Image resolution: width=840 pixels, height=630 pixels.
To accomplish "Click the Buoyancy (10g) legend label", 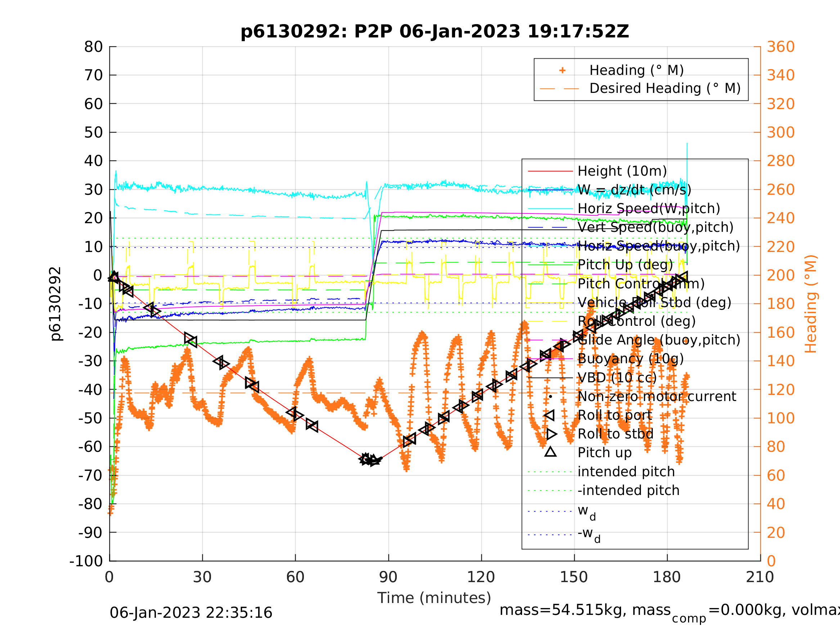I will 630,359.
